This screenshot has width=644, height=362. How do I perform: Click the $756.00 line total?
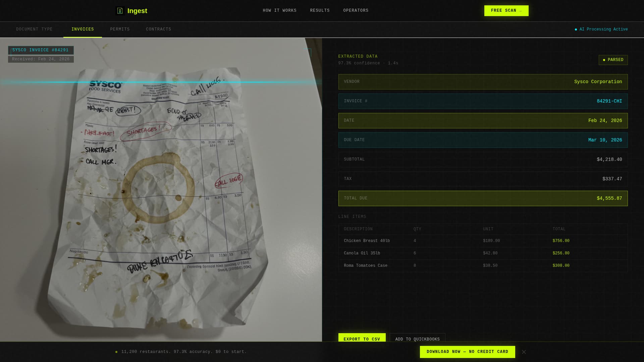click(x=561, y=241)
